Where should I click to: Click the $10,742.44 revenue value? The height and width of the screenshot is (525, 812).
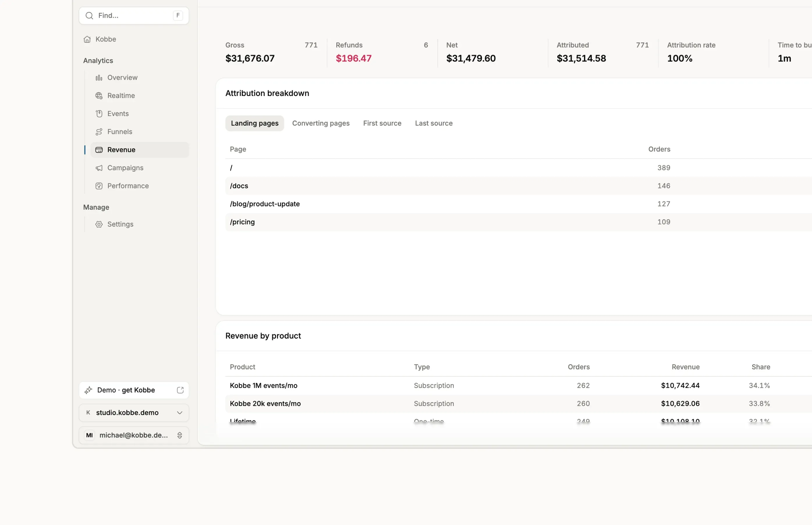coord(680,386)
